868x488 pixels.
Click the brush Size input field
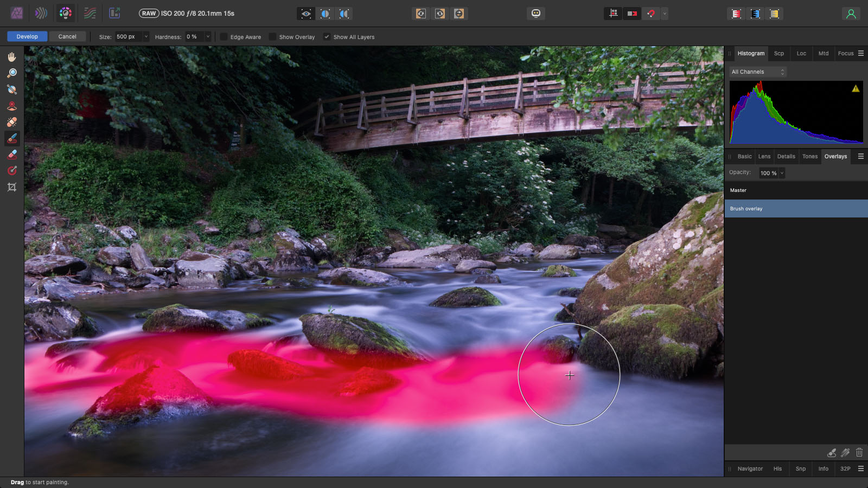click(128, 37)
